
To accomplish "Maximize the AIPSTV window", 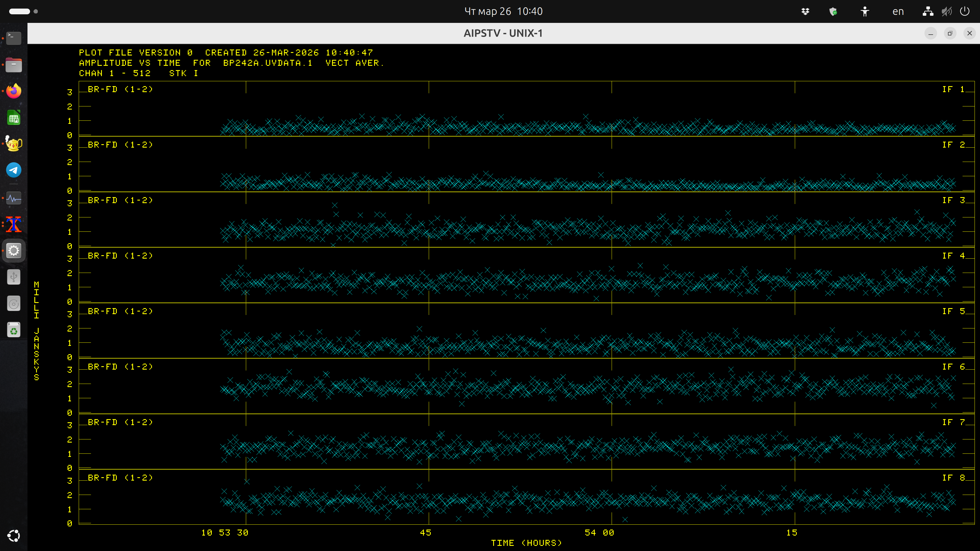I will coord(950,33).
